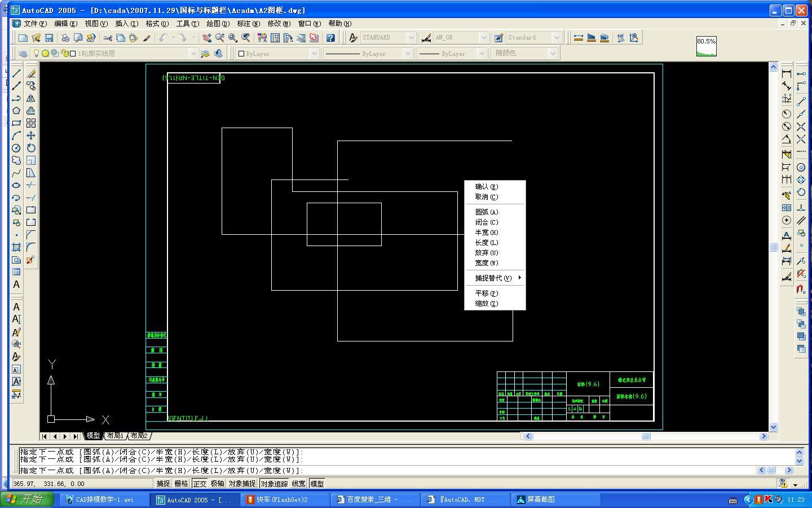Viewport: 812px width, 508px height.
Task: Select the Explode tool
Action: pyautogui.click(x=31, y=260)
